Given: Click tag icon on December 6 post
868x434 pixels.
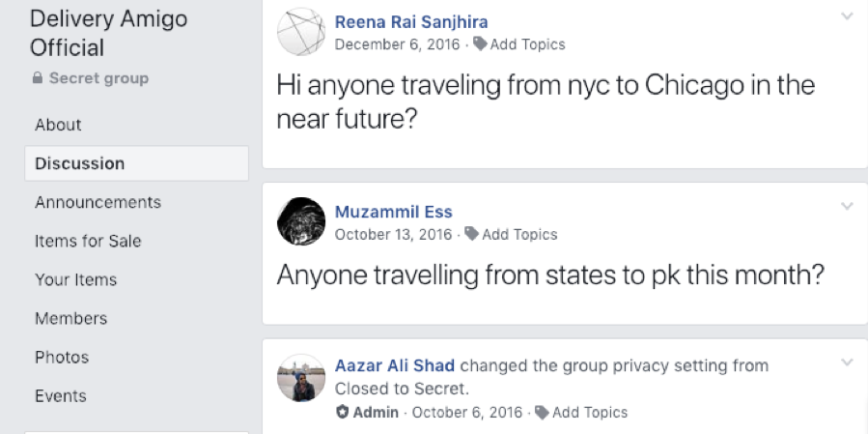Looking at the screenshot, I should click(x=480, y=44).
